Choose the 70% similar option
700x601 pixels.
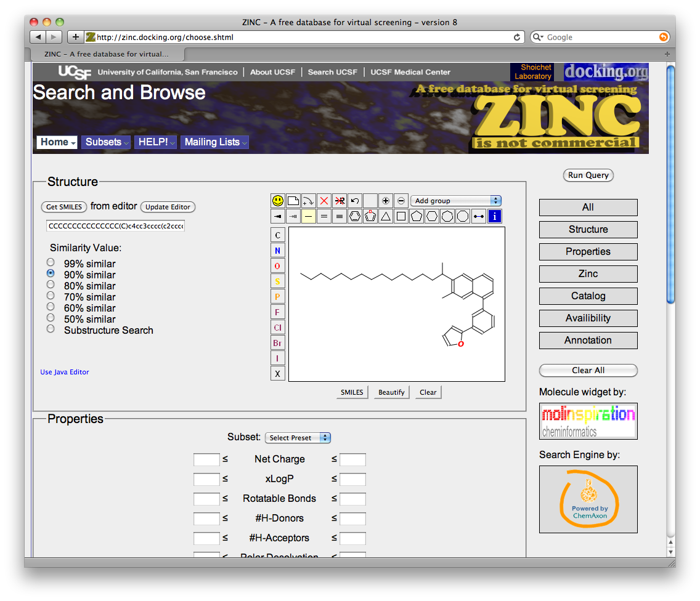coord(51,296)
